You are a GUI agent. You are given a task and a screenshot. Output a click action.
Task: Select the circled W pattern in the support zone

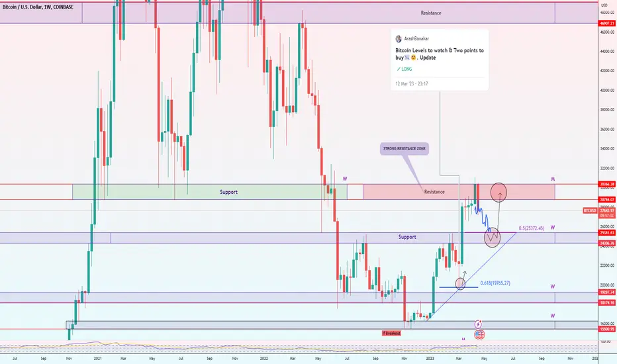[x=493, y=238]
